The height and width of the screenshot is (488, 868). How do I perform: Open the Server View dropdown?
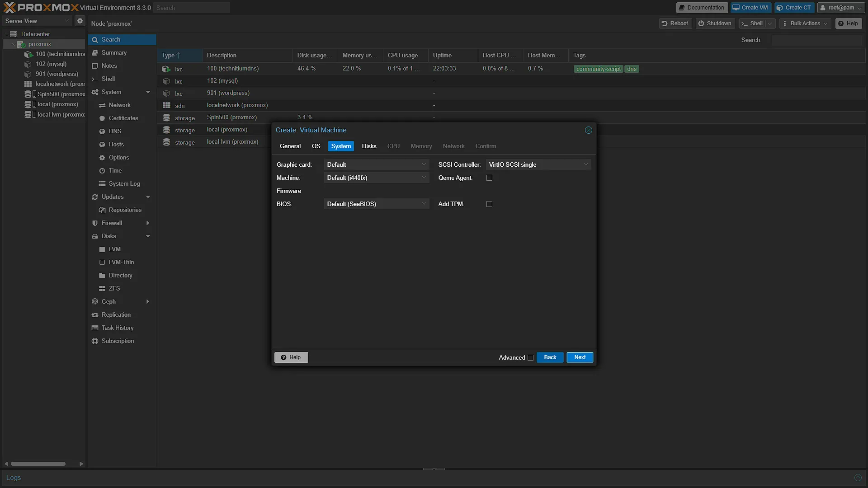37,21
